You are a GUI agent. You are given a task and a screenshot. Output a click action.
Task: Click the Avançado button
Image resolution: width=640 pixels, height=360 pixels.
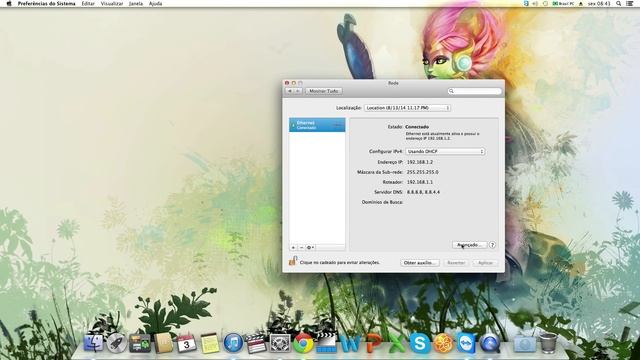click(x=469, y=245)
